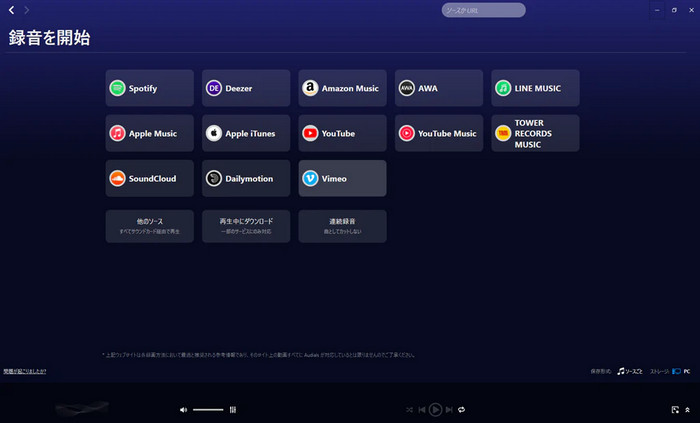
Task: Select the 連続録音 option
Action: 342,225
